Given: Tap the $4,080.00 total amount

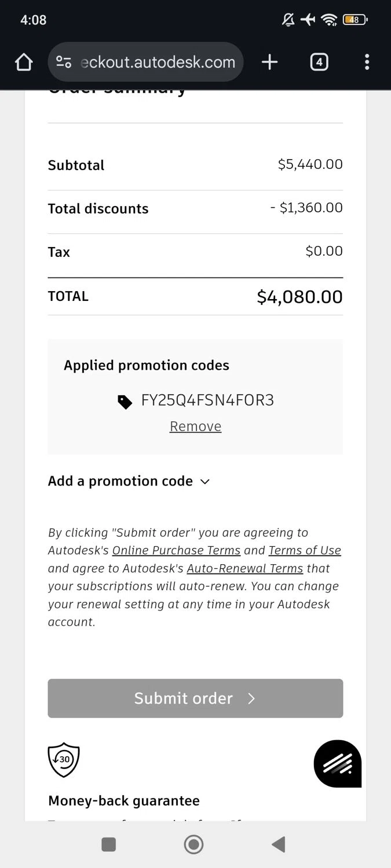Looking at the screenshot, I should point(299,297).
